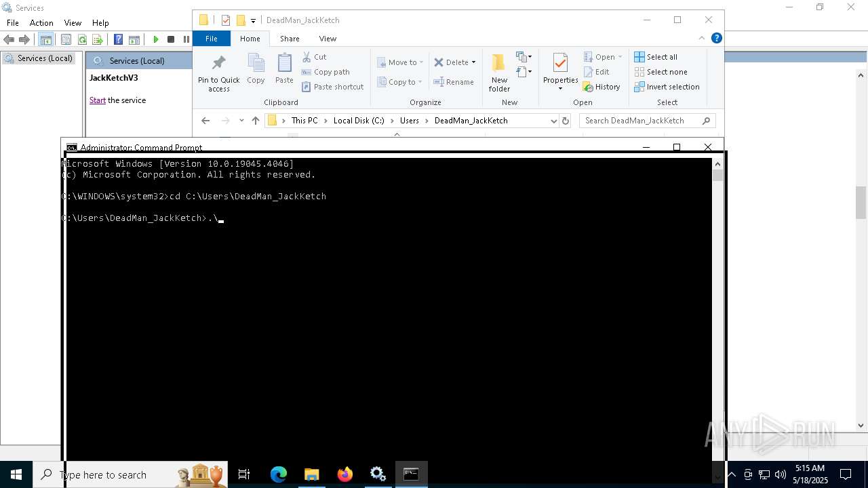Viewport: 868px width, 488px height.
Task: Open the Customize Quick Access Toolbar dropdown
Action: (x=253, y=20)
